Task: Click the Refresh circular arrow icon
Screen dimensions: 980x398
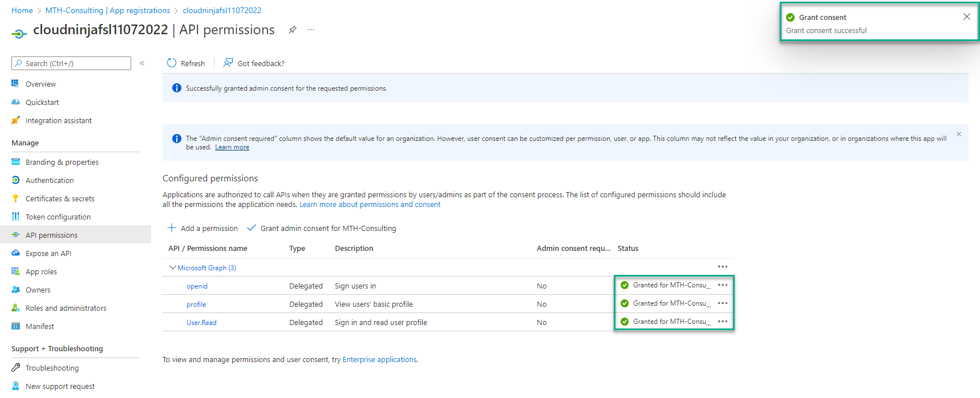Action: point(172,63)
